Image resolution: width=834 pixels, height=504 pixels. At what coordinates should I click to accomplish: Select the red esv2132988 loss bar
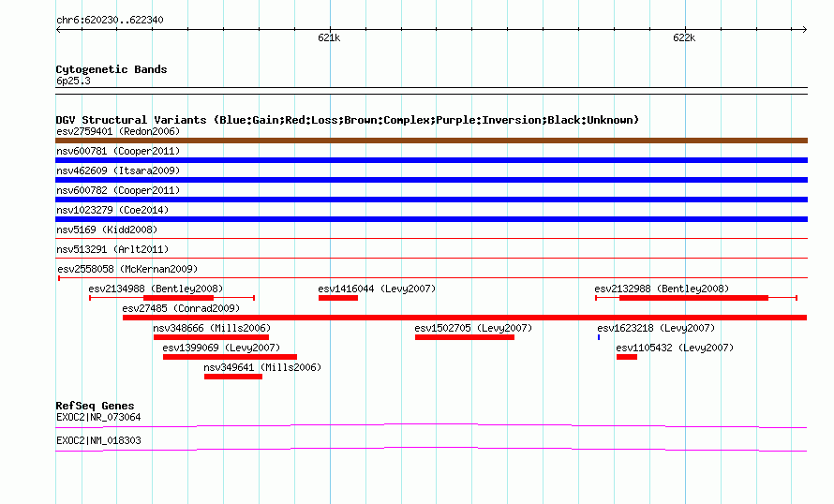(x=694, y=298)
